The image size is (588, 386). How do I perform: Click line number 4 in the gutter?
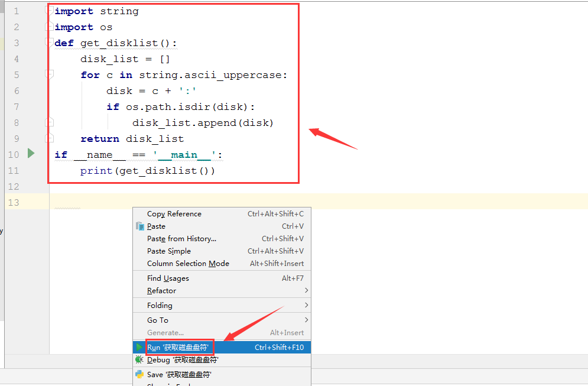16,59
